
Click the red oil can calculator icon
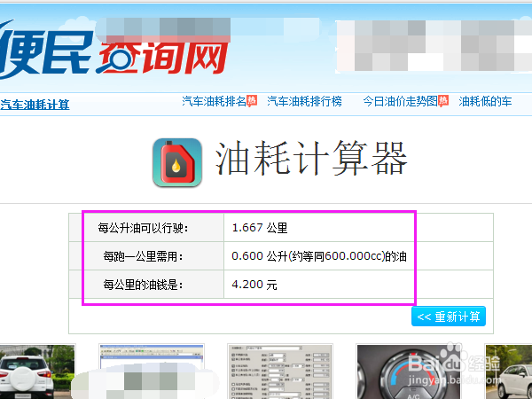point(177,162)
